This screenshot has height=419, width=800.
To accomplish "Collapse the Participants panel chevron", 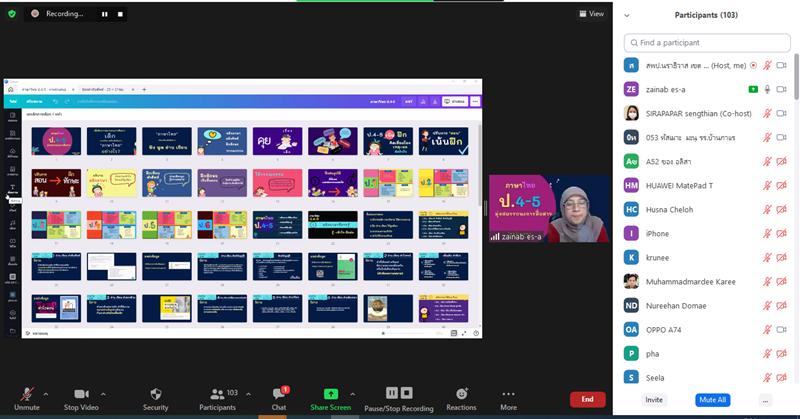I will (x=628, y=15).
